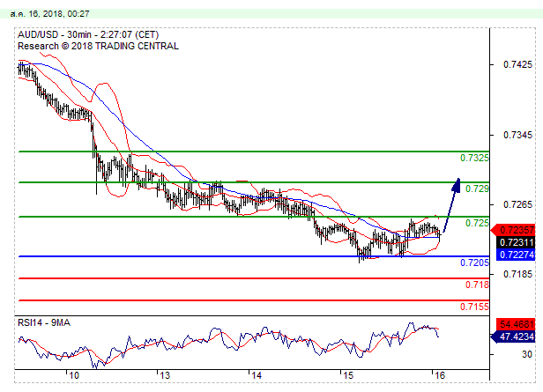Click the Research 2018 TRADING CENTRAL text

point(98,46)
